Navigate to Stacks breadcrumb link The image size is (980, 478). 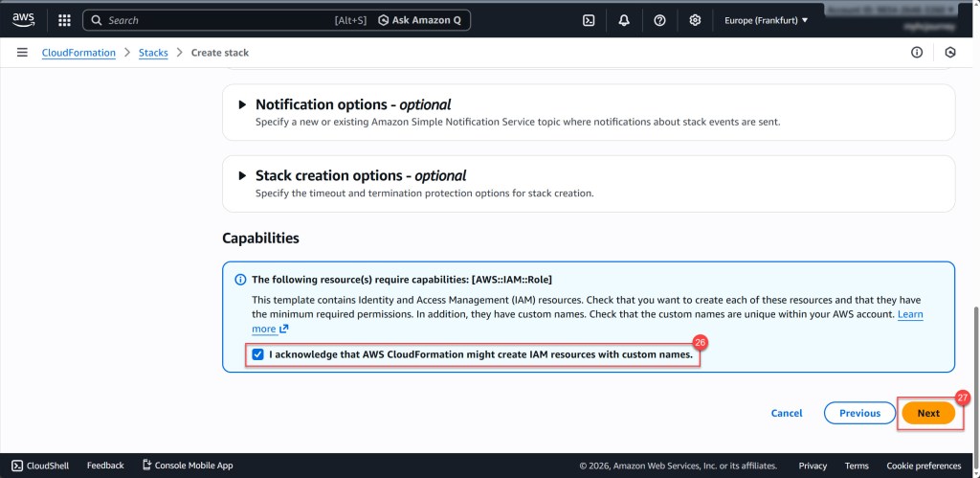(x=153, y=53)
